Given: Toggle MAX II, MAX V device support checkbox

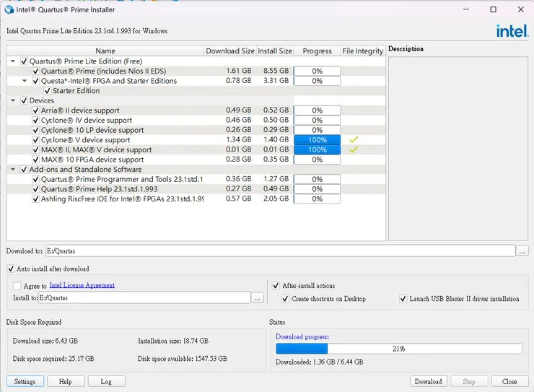Looking at the screenshot, I should click(x=36, y=150).
